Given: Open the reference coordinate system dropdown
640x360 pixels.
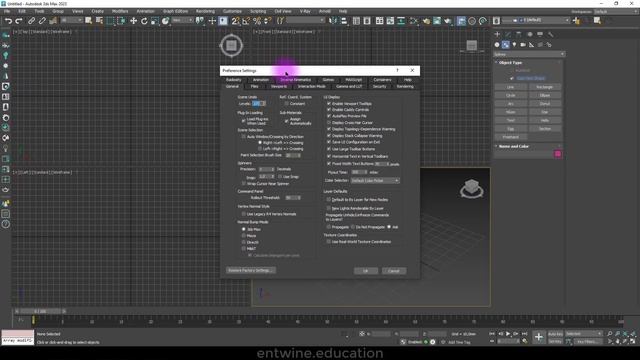Looking at the screenshot, I should pos(182,20).
